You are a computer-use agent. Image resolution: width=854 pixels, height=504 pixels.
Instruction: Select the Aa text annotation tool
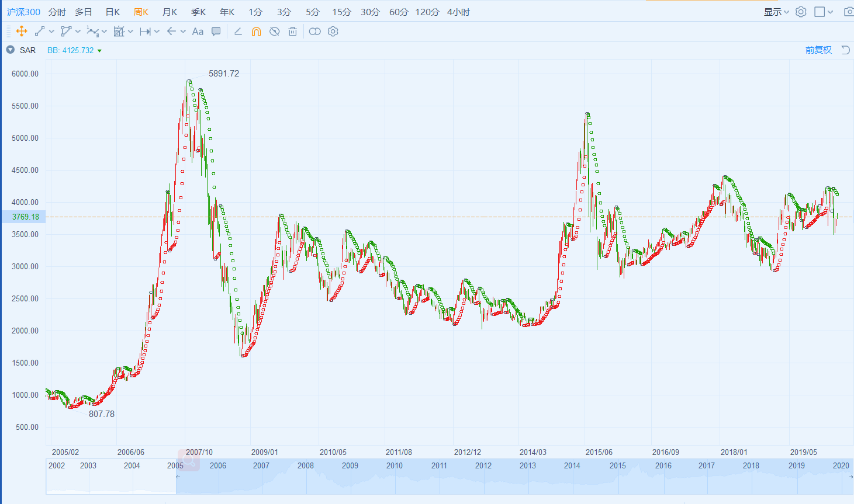[198, 32]
